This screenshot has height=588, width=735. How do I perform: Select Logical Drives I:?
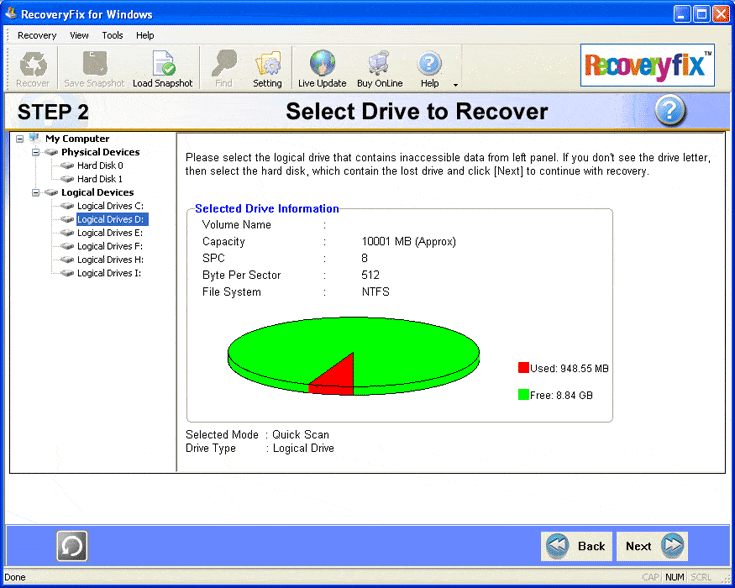(x=109, y=273)
